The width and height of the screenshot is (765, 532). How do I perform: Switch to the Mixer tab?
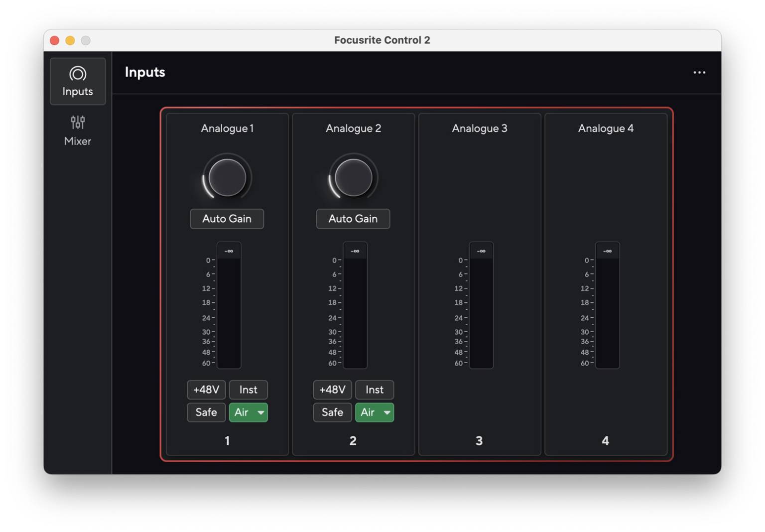tap(78, 130)
